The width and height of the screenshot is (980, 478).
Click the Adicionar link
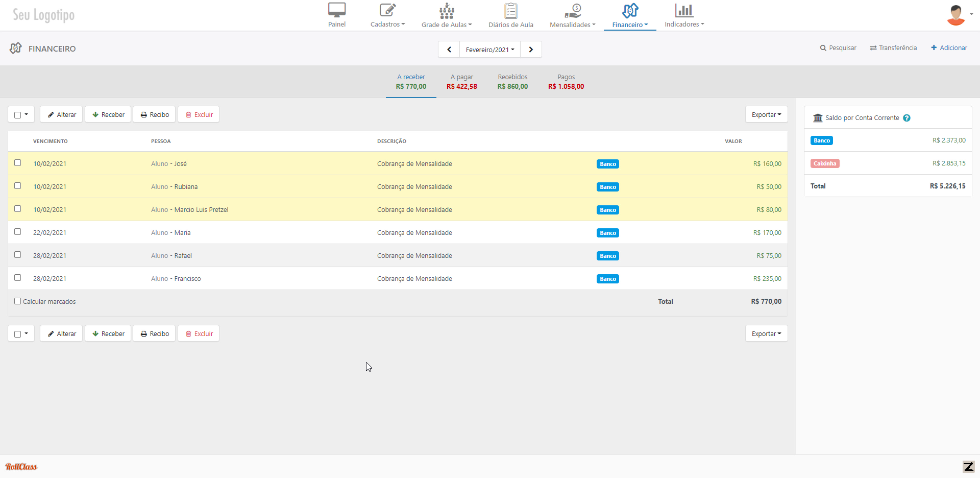[949, 48]
